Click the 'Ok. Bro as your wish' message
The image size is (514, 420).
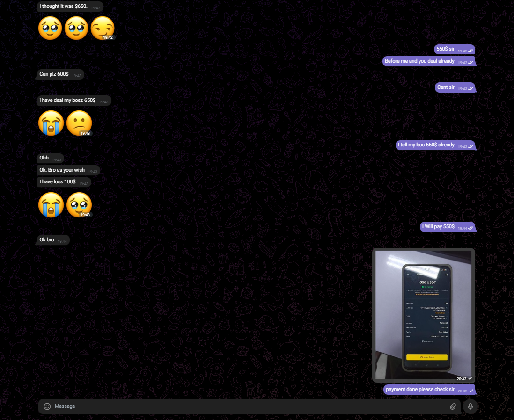(62, 170)
